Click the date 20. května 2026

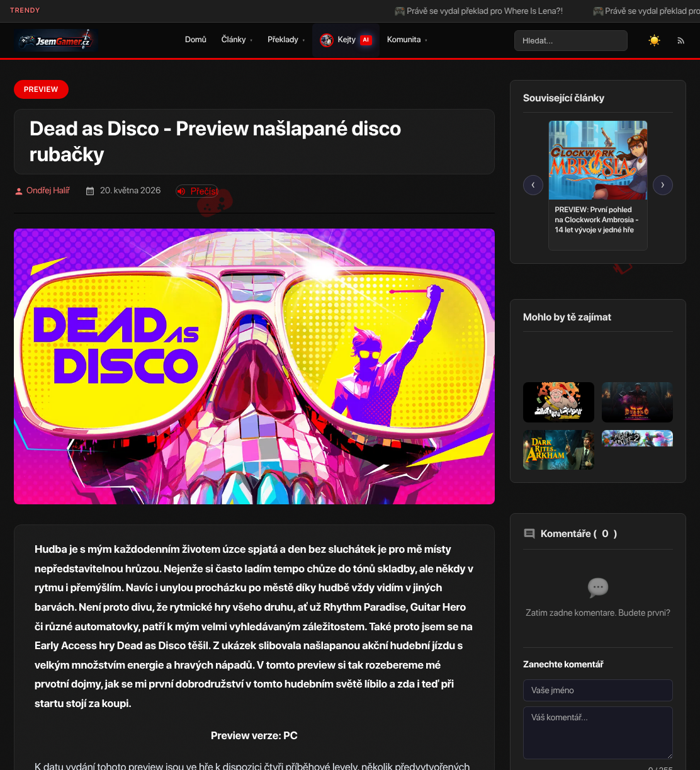click(130, 191)
